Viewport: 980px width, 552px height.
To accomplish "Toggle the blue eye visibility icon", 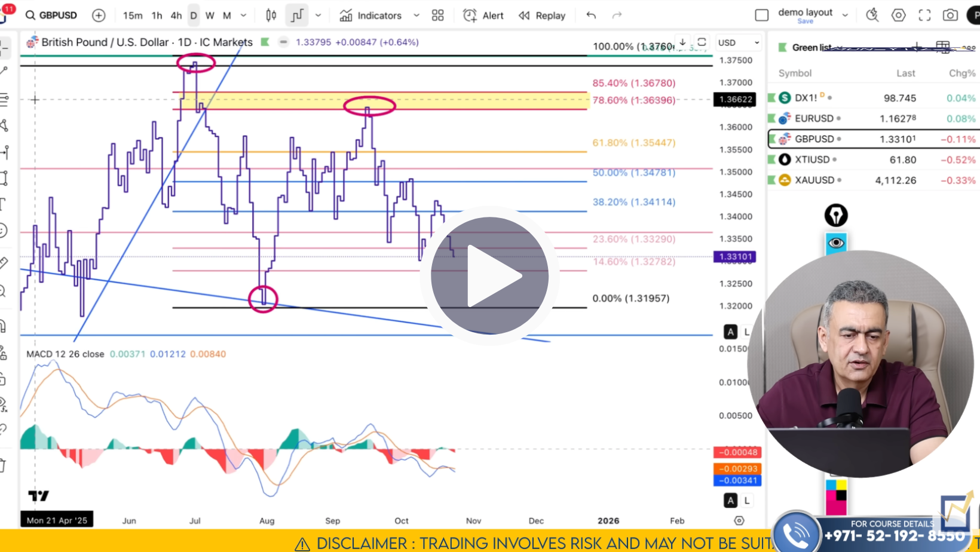I will coord(836,243).
